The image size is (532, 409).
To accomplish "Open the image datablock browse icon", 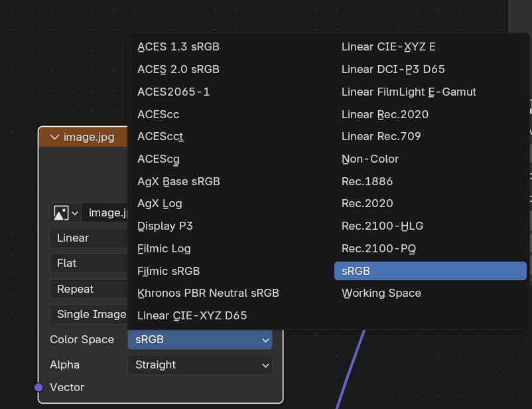I will coord(65,212).
